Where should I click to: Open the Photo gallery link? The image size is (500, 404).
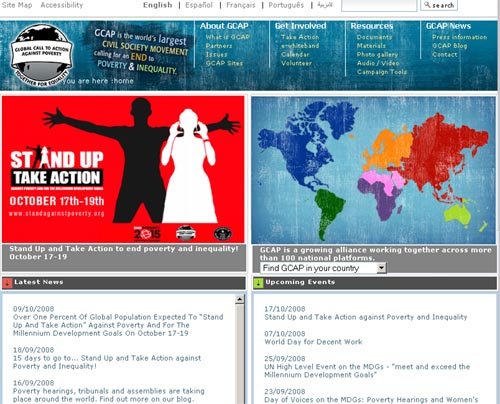click(x=377, y=54)
